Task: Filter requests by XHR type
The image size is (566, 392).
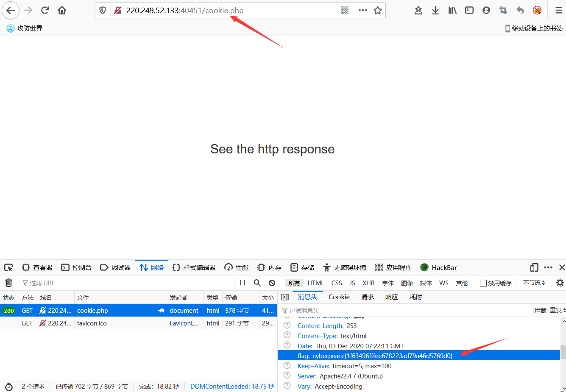Action: click(x=368, y=283)
